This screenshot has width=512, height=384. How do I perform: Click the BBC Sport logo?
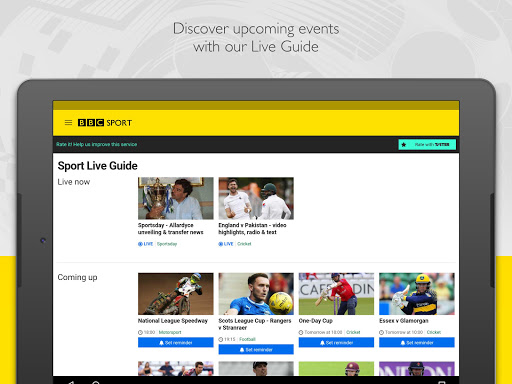(105, 123)
